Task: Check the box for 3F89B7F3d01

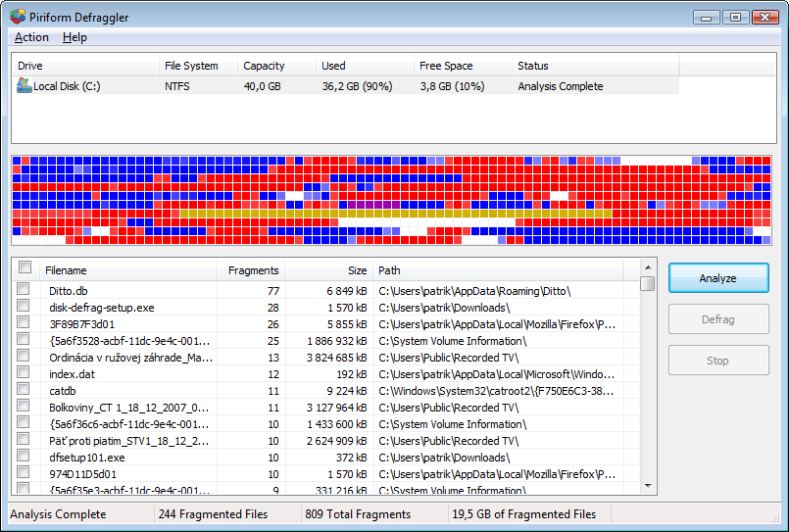Action: (x=24, y=321)
